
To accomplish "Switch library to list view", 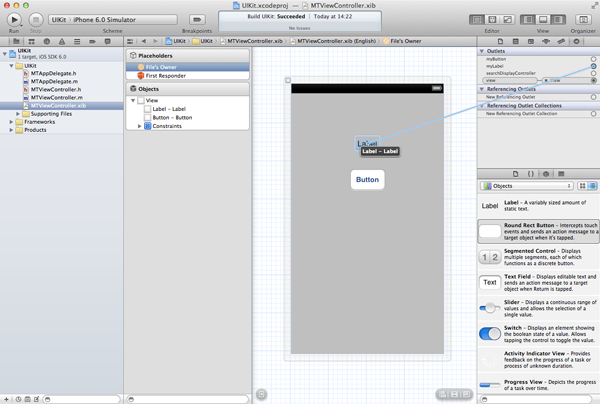I will (x=592, y=186).
